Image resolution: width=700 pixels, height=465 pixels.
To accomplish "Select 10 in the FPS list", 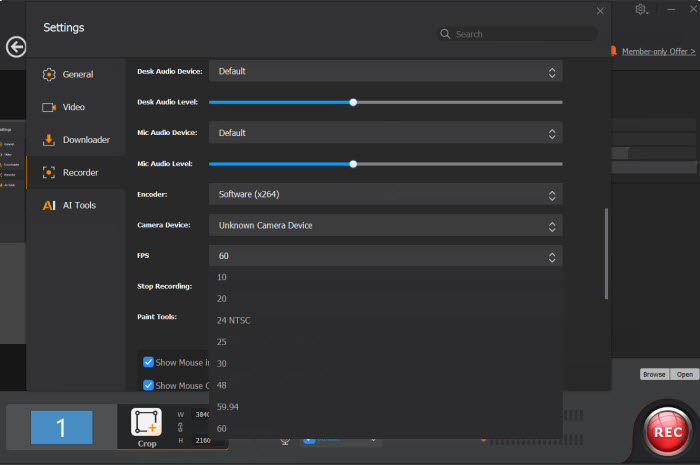I will (x=386, y=277).
